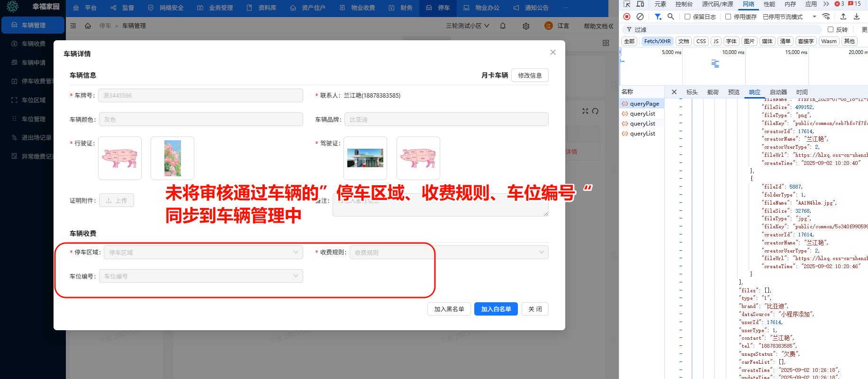
Task: Click the fullscreen expand icon behind dialog
Action: [585, 111]
